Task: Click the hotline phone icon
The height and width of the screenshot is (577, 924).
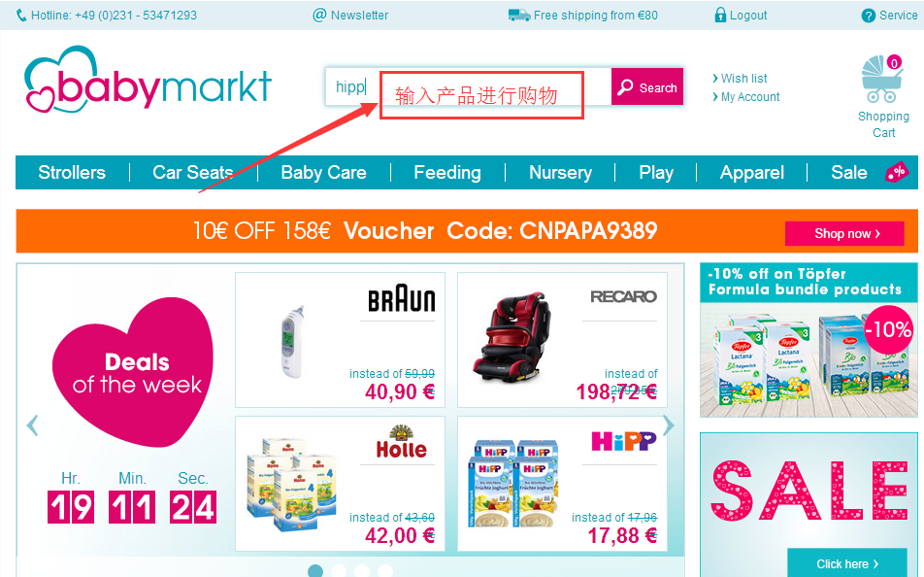Action: pyautogui.click(x=21, y=16)
